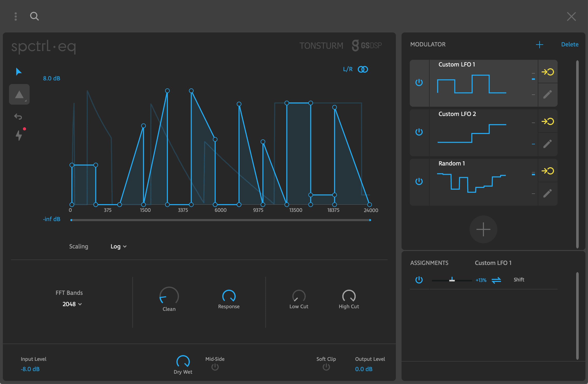Open the three-dot options menu

click(16, 16)
